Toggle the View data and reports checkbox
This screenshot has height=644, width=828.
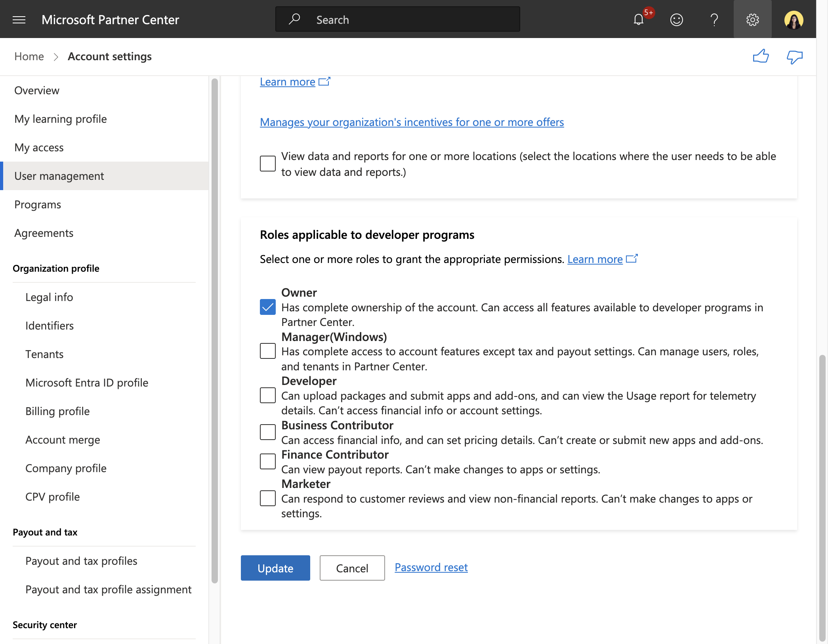pyautogui.click(x=268, y=164)
